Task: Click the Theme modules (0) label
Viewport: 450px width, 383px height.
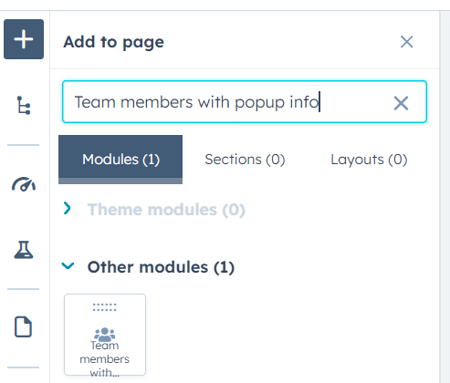Action: pos(166,210)
